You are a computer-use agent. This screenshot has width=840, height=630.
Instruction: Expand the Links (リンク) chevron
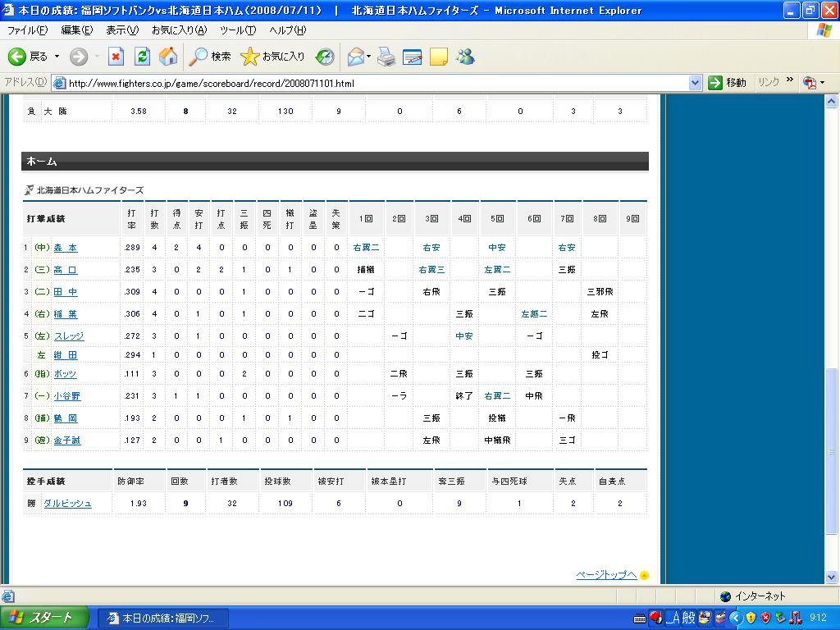789,80
